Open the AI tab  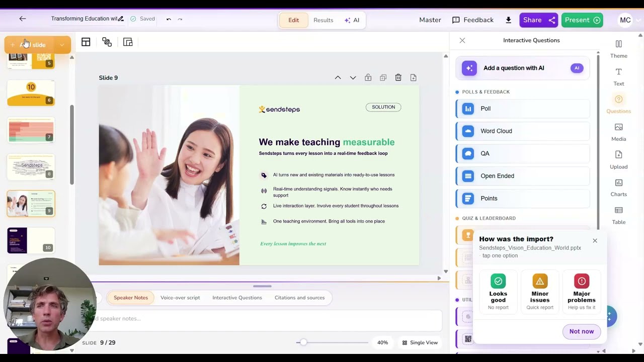point(352,20)
